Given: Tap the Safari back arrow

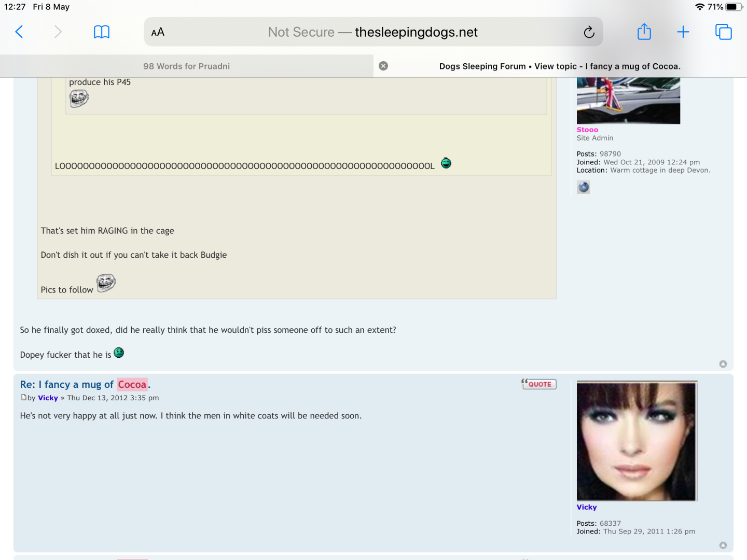Looking at the screenshot, I should pyautogui.click(x=19, y=32).
